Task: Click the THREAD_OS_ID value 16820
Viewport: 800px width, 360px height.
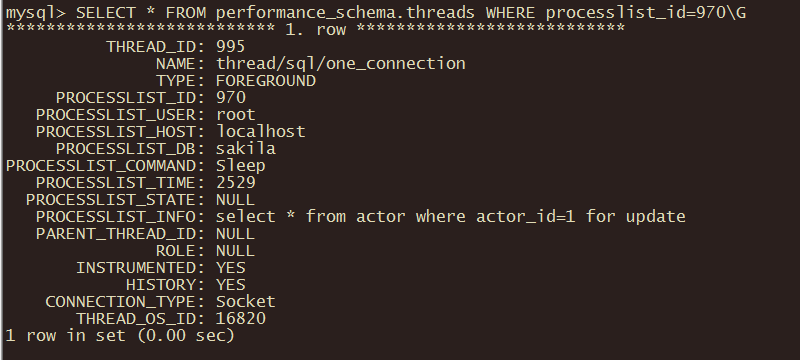Action: coord(241,319)
